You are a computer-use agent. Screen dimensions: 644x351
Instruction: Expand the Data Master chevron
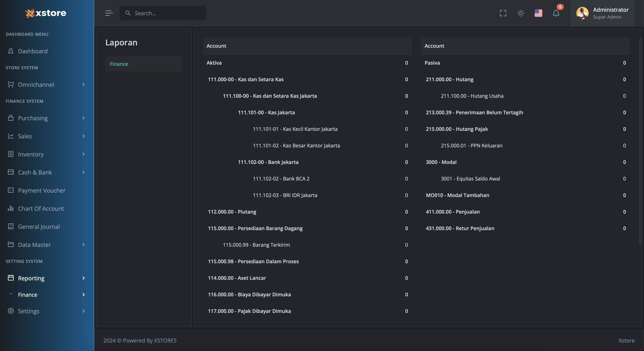(83, 244)
